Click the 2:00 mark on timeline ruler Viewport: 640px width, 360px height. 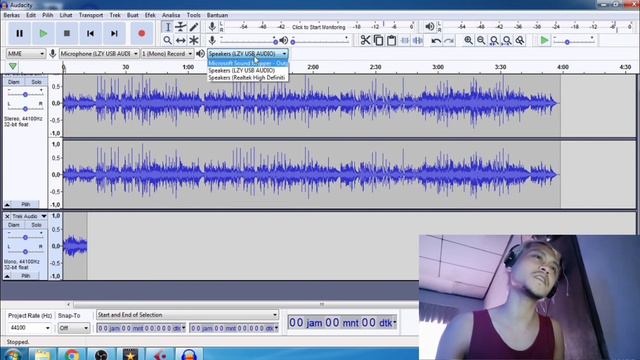point(313,67)
